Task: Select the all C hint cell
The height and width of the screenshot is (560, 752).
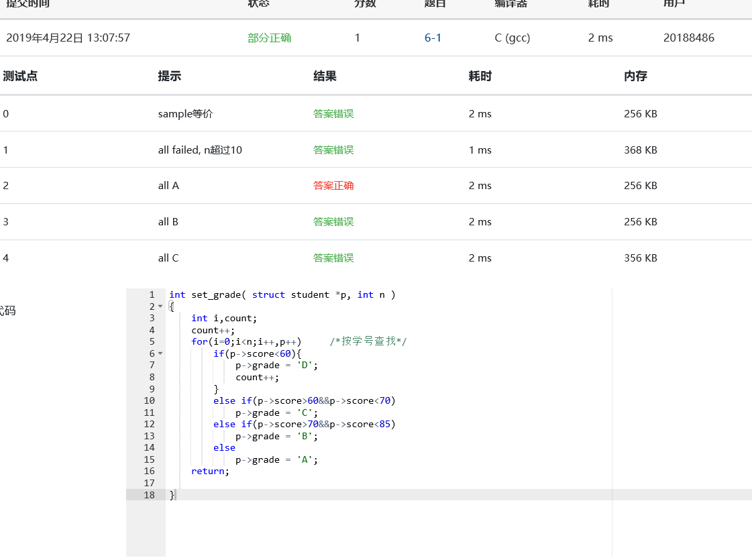Action: tap(168, 258)
